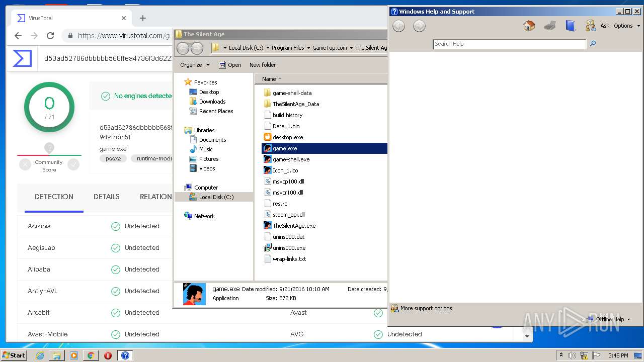Screen dimensions: 644x362
Task: Open the Options dropdown in Help
Action: (627, 26)
